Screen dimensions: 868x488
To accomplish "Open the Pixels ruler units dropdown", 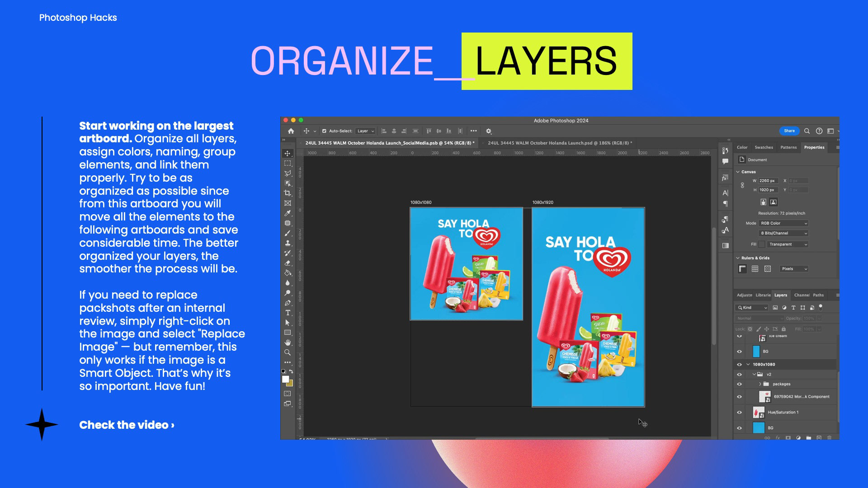I will pos(794,269).
